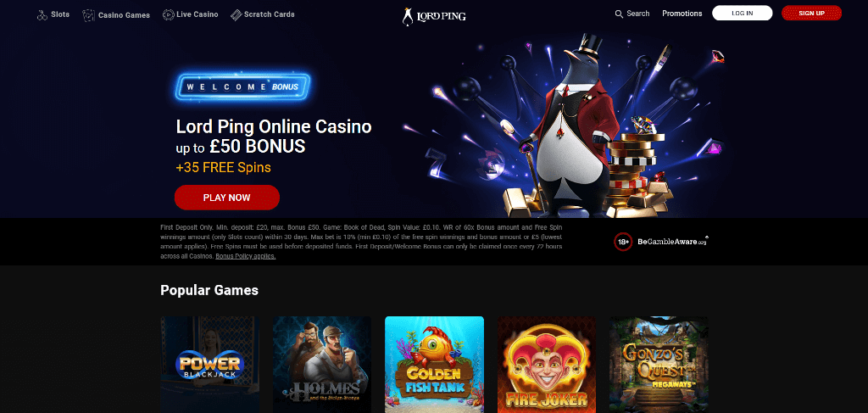
Task: Click the LOG IN button
Action: point(742,13)
